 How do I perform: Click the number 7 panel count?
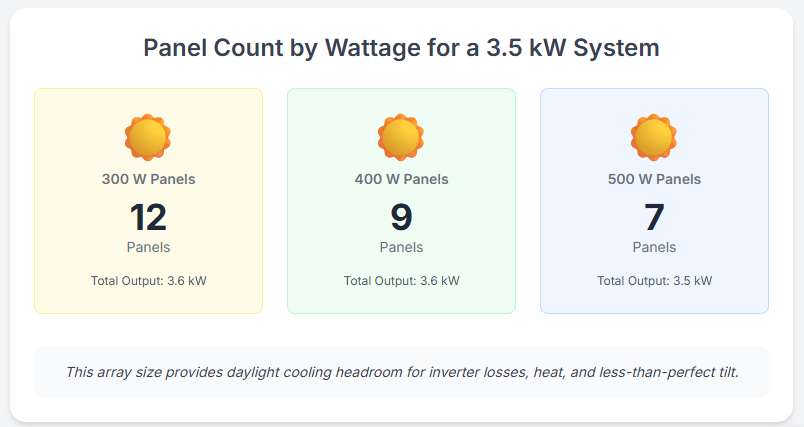[654, 217]
